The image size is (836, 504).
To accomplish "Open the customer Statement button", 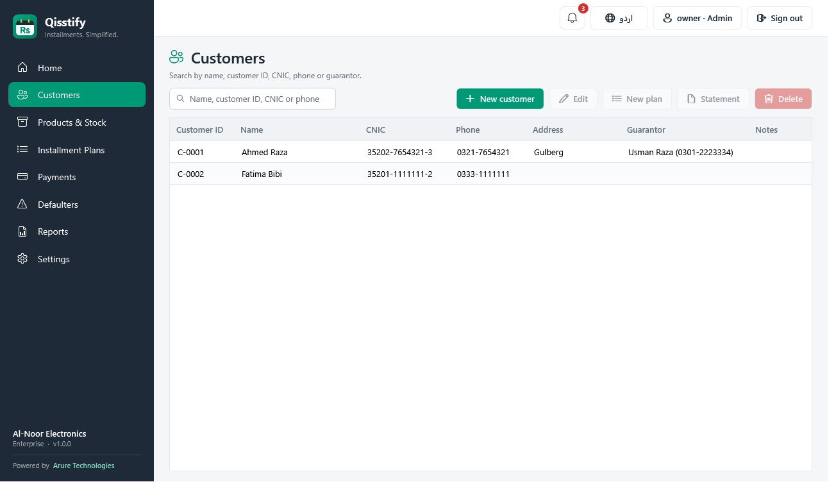I will pos(713,99).
